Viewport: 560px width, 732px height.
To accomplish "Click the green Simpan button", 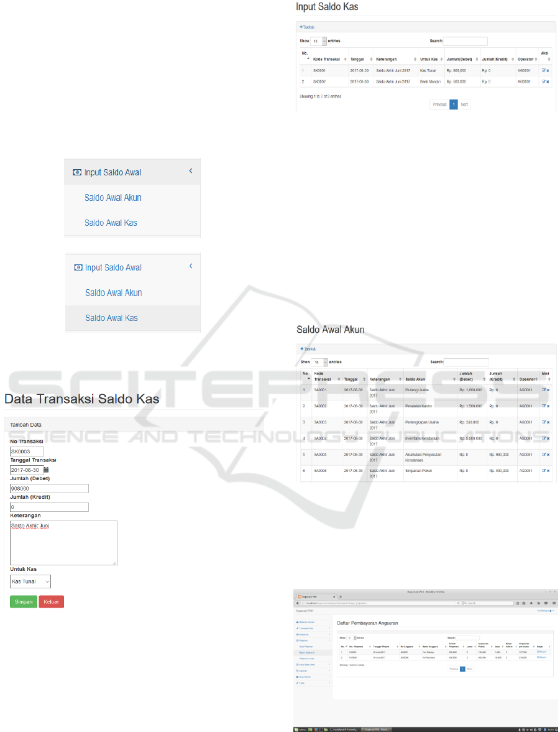I will [x=24, y=602].
